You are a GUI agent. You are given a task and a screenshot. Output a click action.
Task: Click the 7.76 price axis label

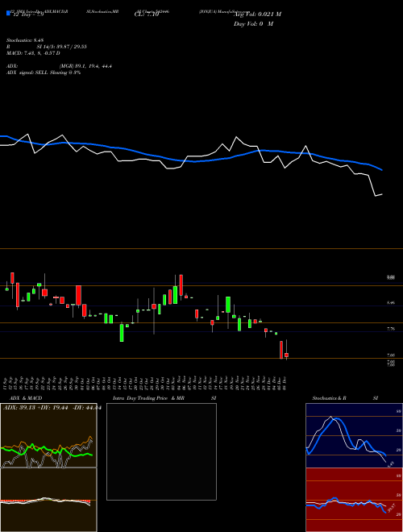[391, 329]
